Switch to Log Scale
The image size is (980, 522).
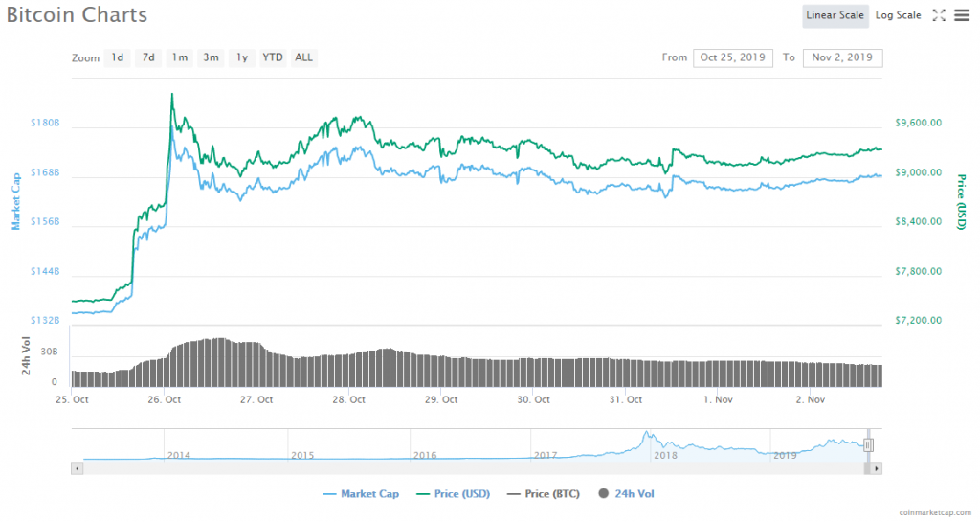coord(898,15)
